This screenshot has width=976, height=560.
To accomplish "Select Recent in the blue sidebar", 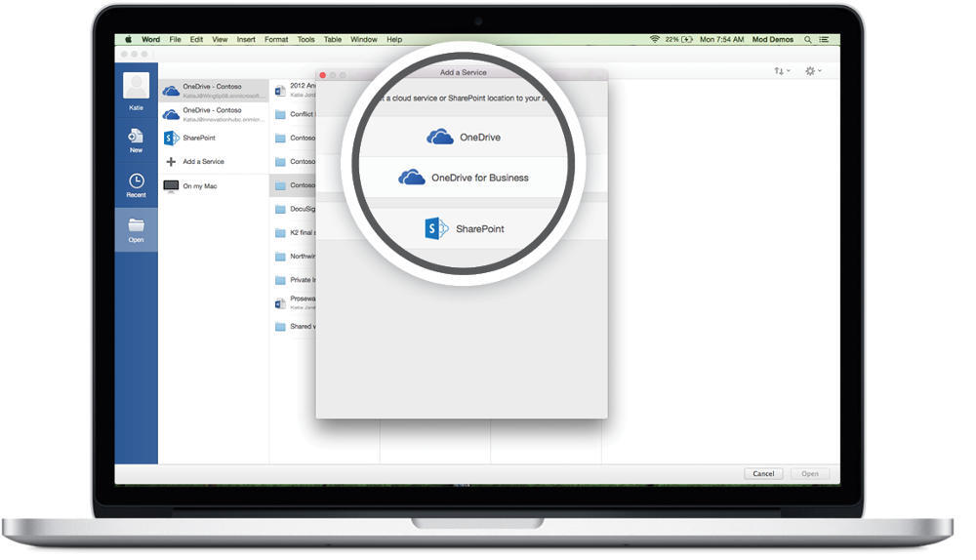I will [136, 185].
